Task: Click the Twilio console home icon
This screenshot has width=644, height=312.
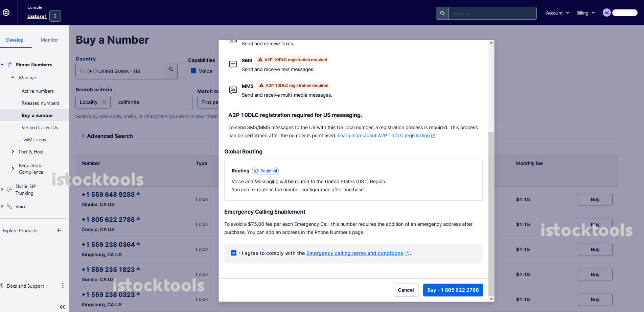Action: tap(6, 13)
